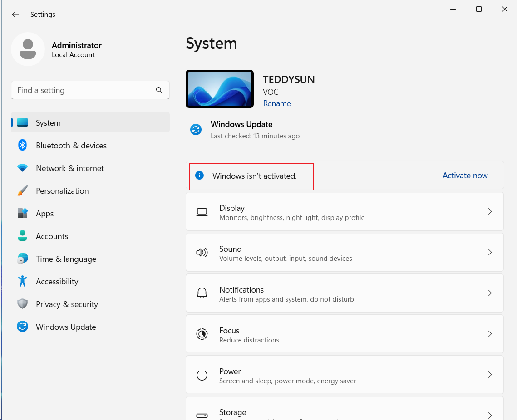Open the Power settings card
Screen dimensions: 517x420
[345, 375]
